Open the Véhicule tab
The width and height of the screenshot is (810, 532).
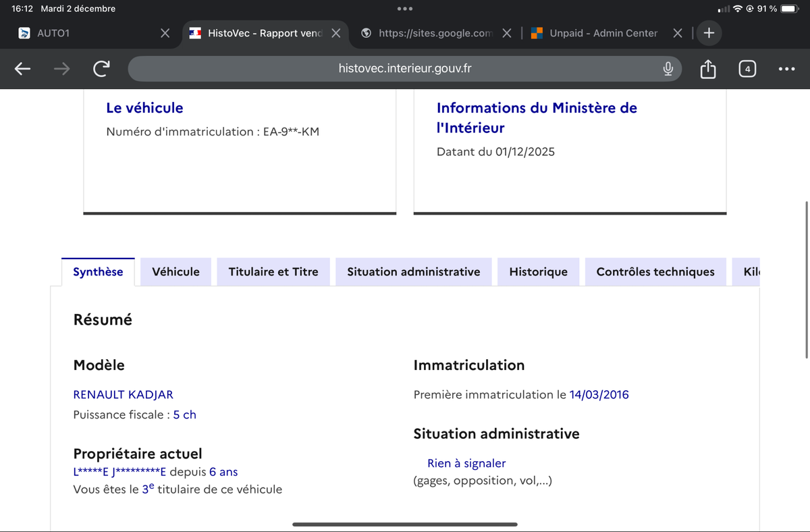[175, 271]
